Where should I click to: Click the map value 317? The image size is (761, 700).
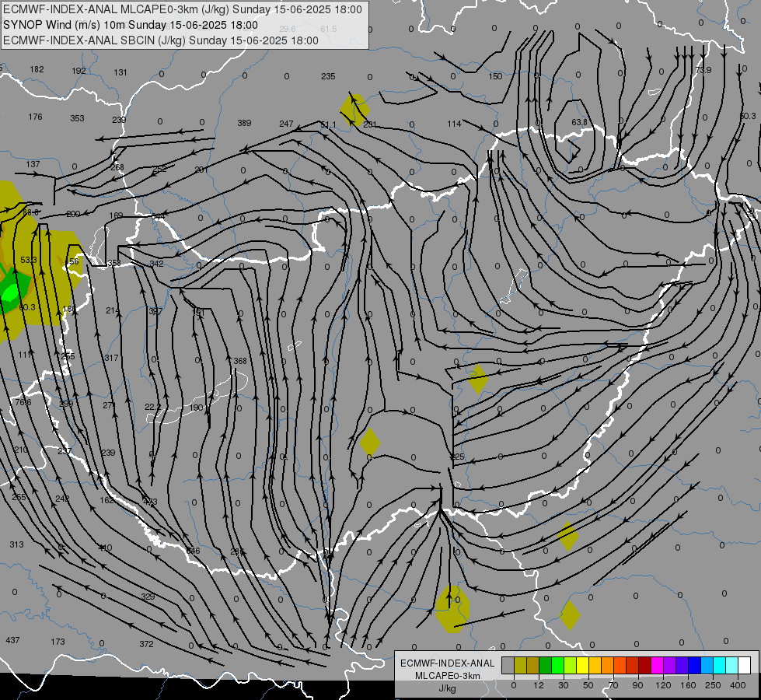(111, 358)
